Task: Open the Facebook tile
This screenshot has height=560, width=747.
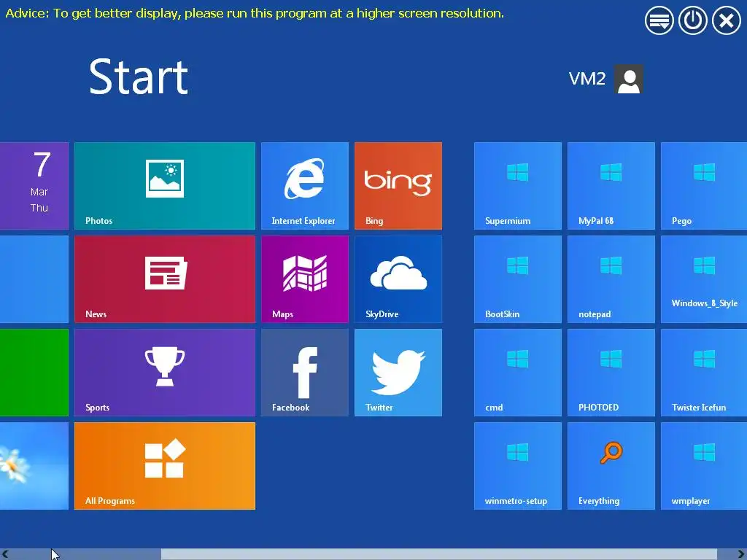Action: tap(305, 373)
